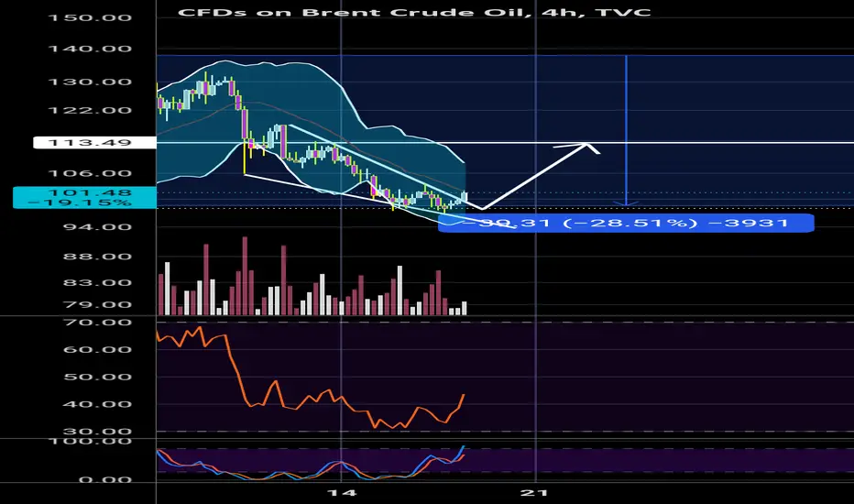Click the latest candlestick near 101.48

click(464, 196)
